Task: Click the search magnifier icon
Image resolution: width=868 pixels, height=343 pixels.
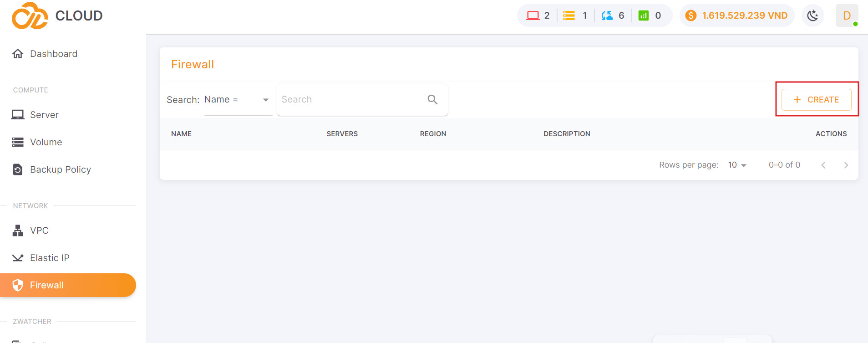Action: 432,99
